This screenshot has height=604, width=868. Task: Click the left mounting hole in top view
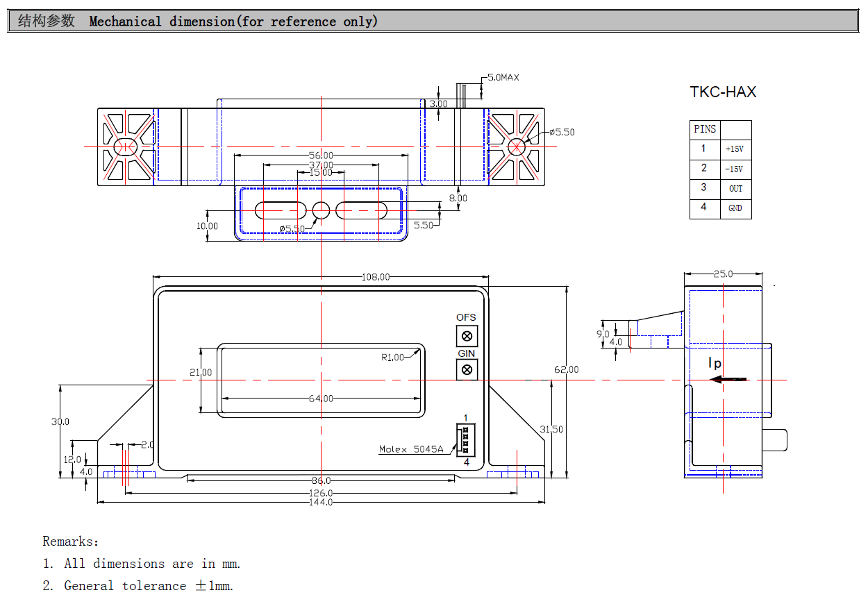(126, 146)
